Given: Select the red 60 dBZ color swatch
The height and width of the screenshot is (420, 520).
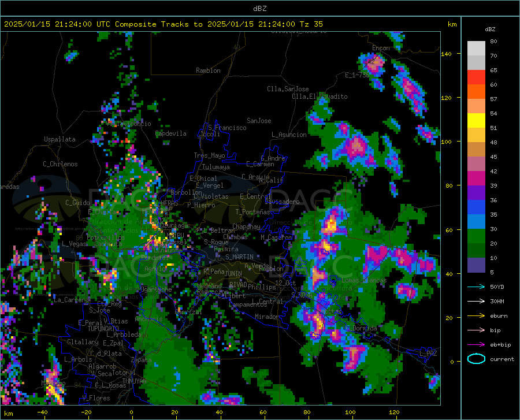Looking at the screenshot, I should tap(476, 77).
